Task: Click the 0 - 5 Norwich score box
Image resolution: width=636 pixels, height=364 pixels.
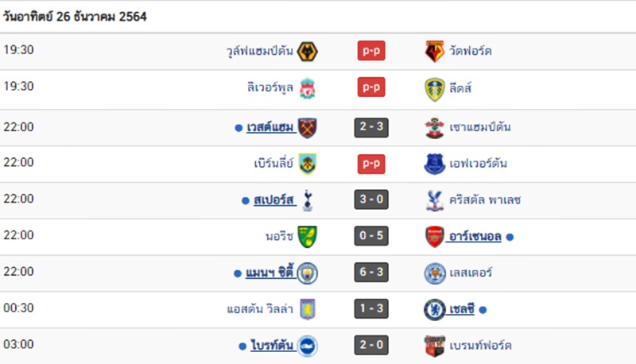Action: [x=371, y=236]
